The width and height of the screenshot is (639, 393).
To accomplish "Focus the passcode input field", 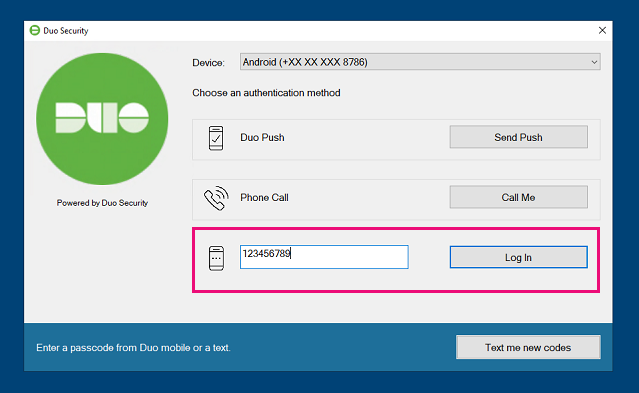I will tap(324, 257).
